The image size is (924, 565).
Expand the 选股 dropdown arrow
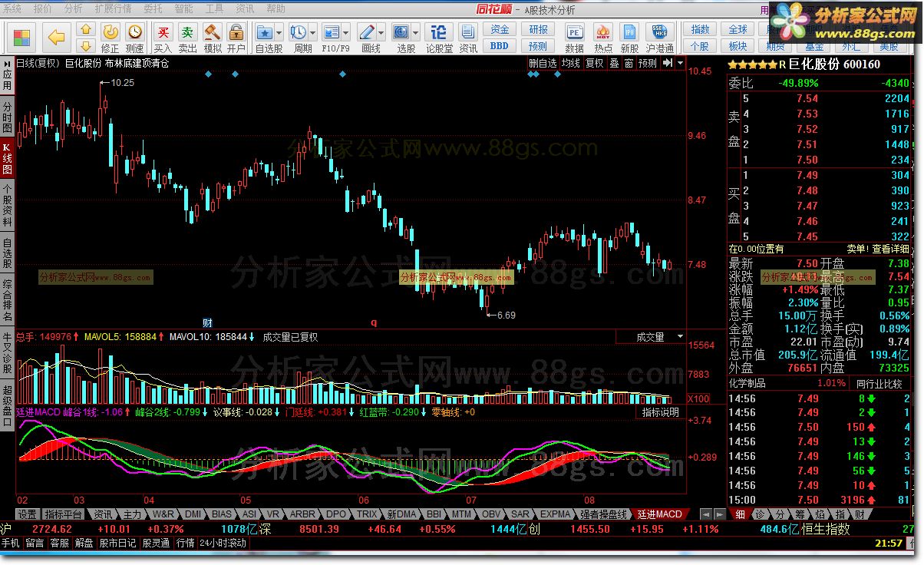tap(417, 33)
